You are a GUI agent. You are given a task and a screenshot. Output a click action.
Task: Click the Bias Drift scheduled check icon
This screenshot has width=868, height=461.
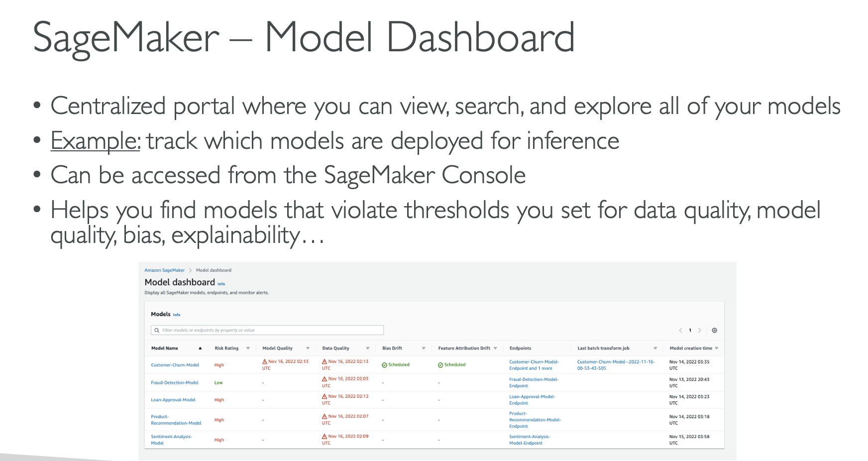(384, 365)
